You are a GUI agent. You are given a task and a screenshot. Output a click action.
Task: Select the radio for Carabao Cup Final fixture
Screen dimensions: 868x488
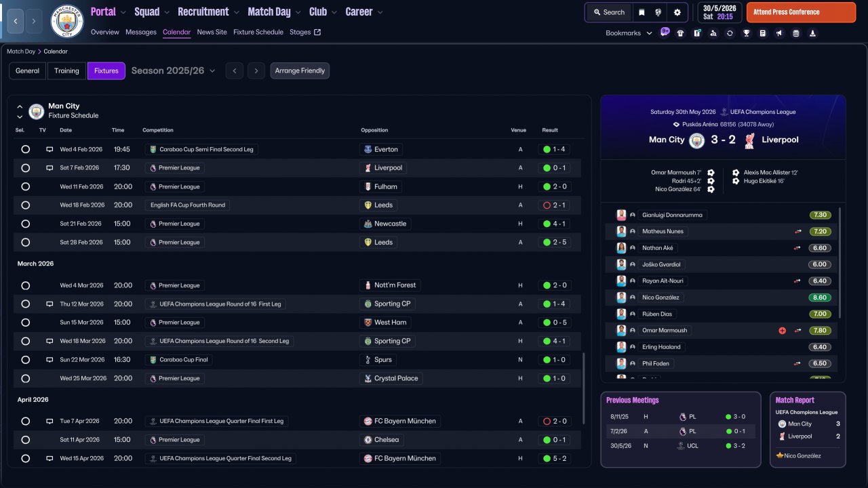click(25, 360)
